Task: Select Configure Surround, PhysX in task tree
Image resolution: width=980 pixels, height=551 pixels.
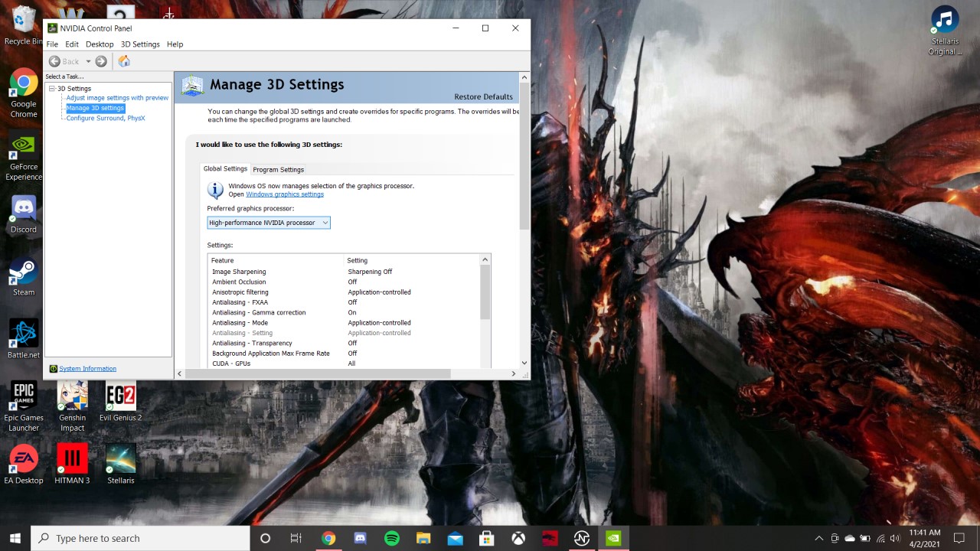Action: click(x=105, y=118)
